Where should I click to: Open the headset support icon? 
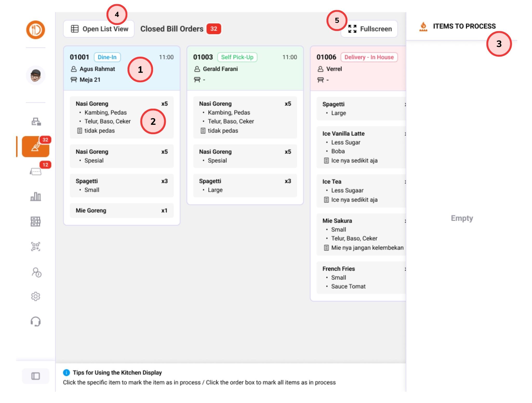coord(36,321)
